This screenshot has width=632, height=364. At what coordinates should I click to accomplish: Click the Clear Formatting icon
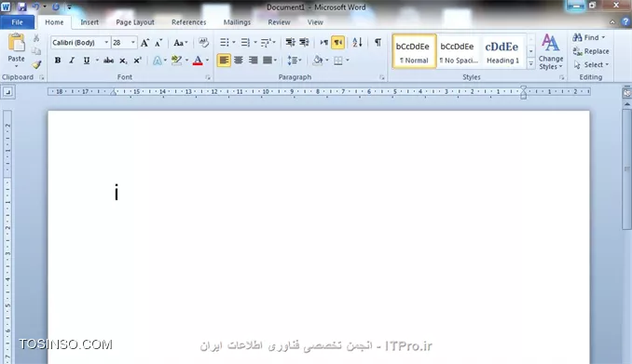[x=203, y=42]
